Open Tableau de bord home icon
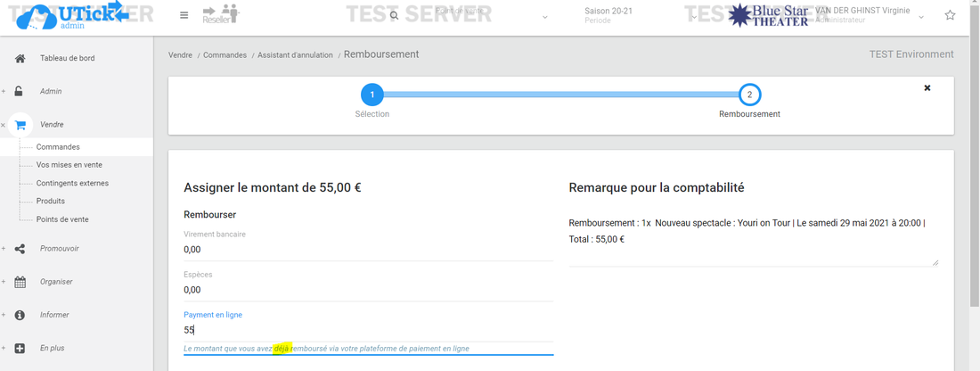Screen dimensions: 980x371 (x=20, y=59)
